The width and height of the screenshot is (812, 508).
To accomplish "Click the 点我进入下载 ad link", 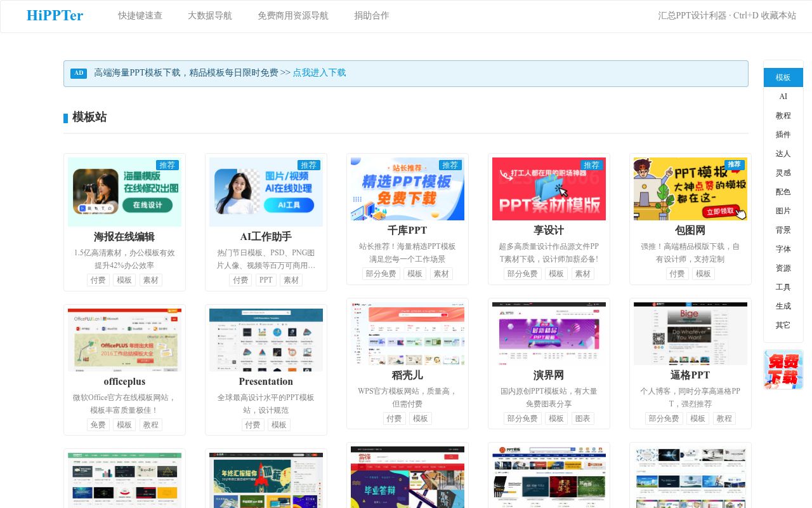I will pos(320,73).
